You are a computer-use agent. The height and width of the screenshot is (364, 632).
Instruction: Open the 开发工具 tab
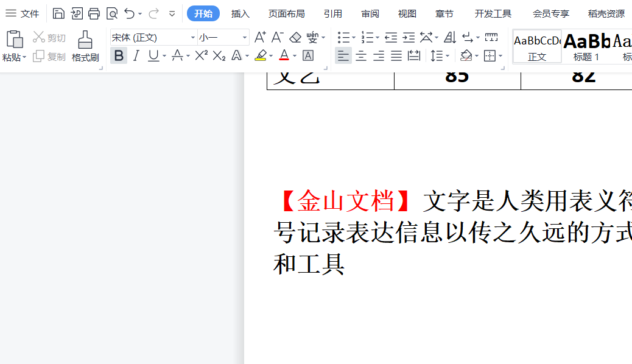coord(493,14)
